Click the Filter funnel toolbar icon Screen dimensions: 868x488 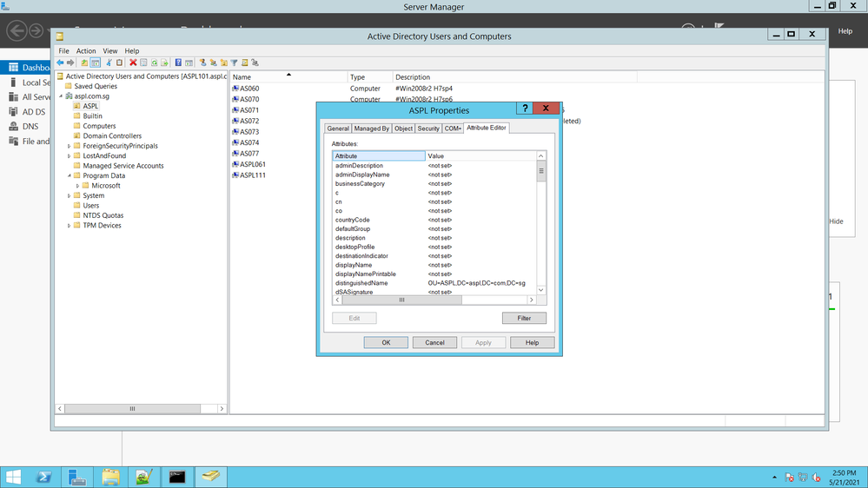[x=234, y=63]
